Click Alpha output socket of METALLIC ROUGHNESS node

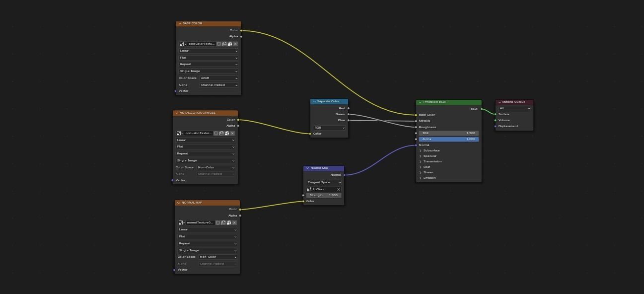238,126
